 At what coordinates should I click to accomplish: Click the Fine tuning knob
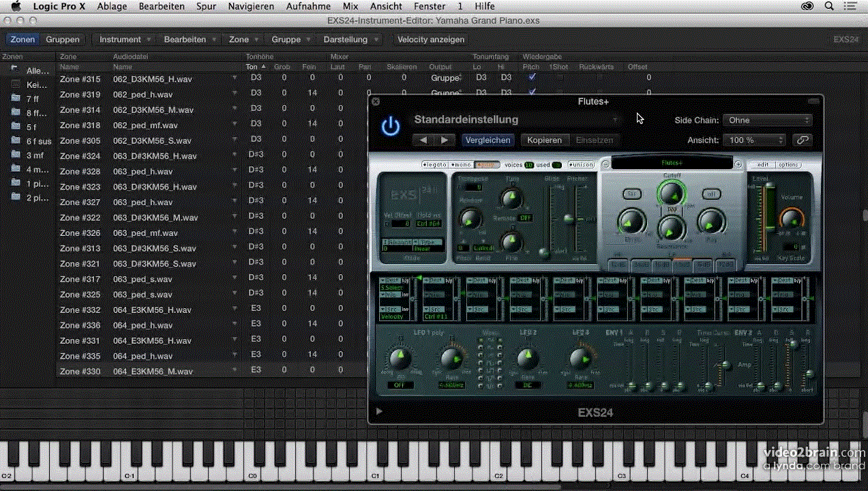click(511, 242)
